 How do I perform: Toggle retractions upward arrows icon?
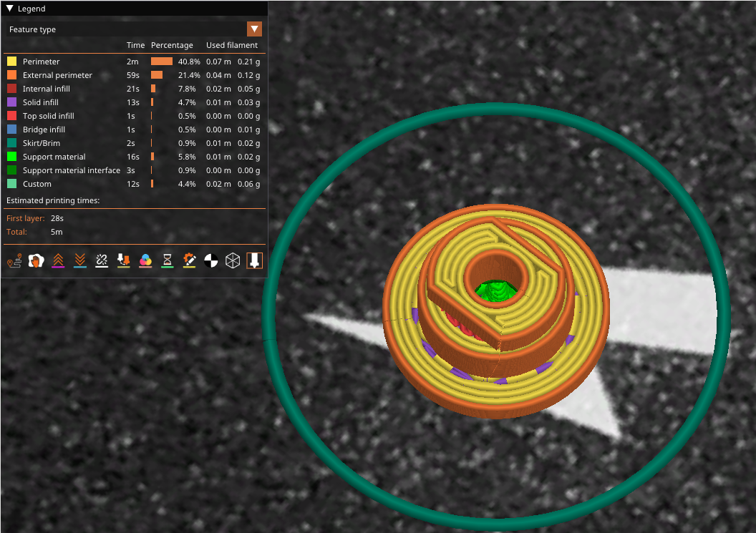pyautogui.click(x=58, y=260)
